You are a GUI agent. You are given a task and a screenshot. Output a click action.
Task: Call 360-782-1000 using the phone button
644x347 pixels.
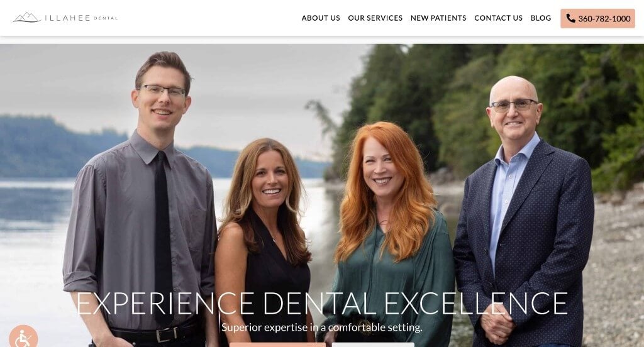point(597,18)
